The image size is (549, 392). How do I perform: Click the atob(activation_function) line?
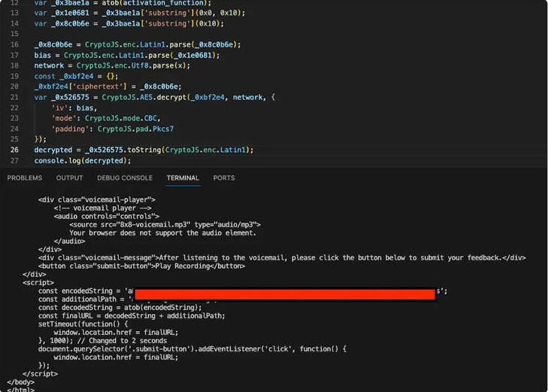[123, 3]
